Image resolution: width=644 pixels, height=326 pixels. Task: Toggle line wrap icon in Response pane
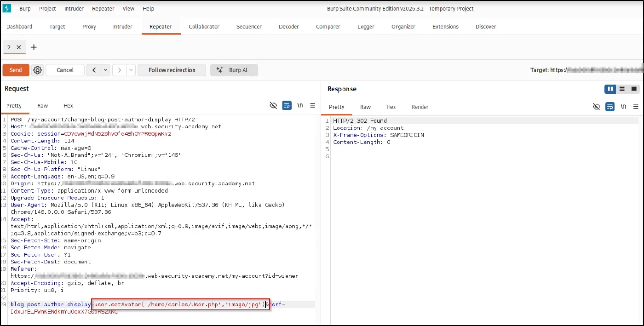(x=610, y=107)
